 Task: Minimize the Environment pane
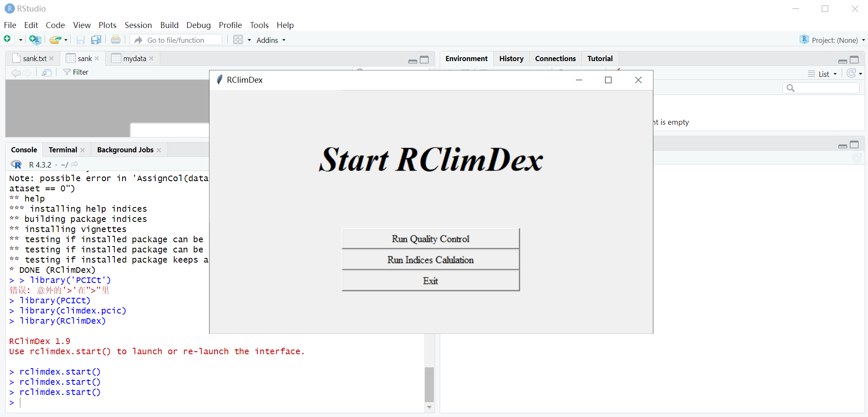click(843, 61)
